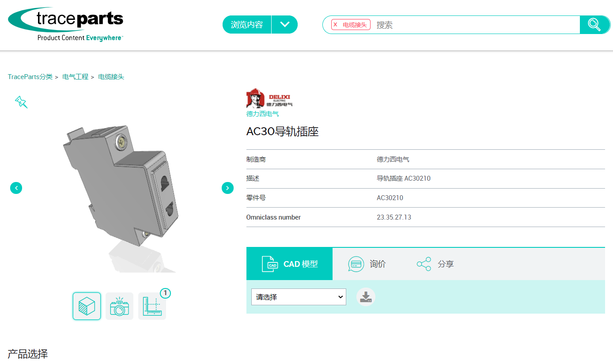Open the dimension drawing ruler icon
This screenshot has height=364, width=613.
152,306
